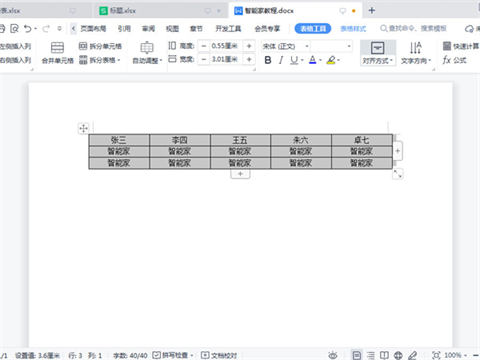Decrease column width with minus button
Viewport: 480px width, 360px height.
(x=204, y=59)
